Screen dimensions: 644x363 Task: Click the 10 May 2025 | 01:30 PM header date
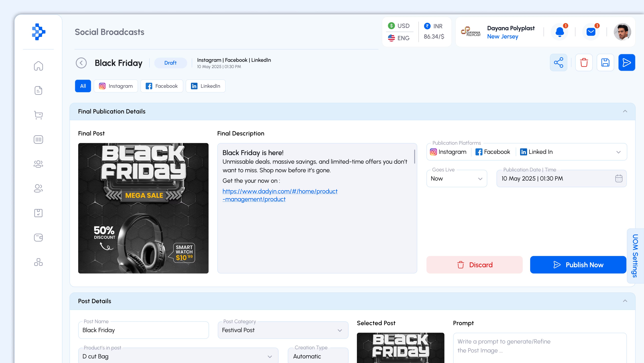click(x=219, y=67)
